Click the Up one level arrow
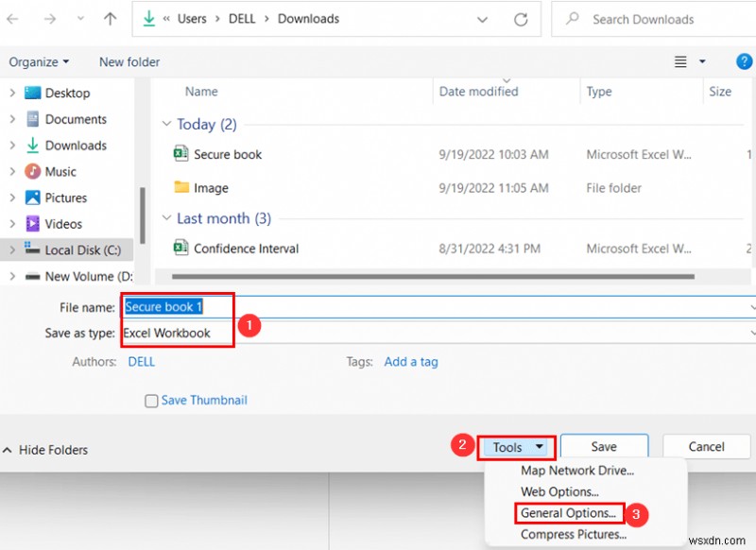 [x=110, y=19]
